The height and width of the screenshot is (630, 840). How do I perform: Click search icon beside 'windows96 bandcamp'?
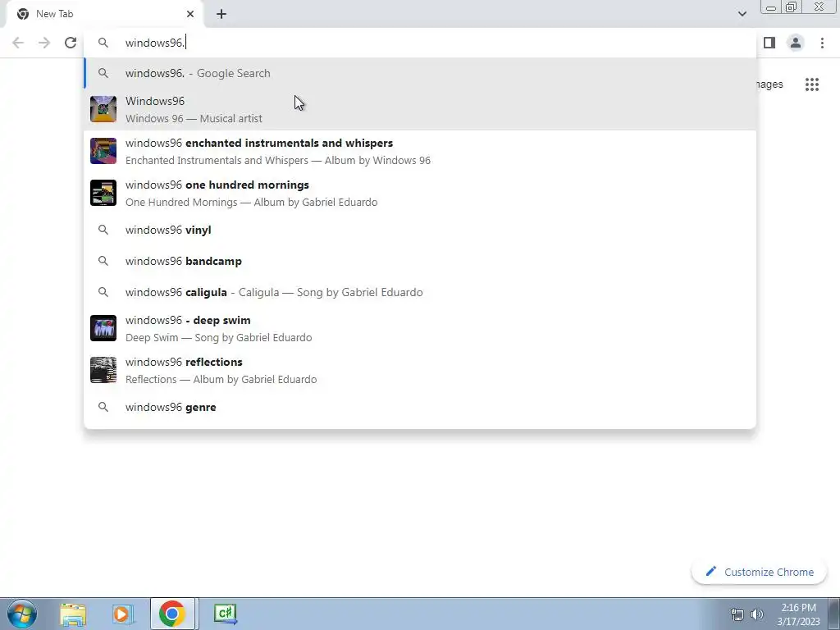pyautogui.click(x=103, y=261)
